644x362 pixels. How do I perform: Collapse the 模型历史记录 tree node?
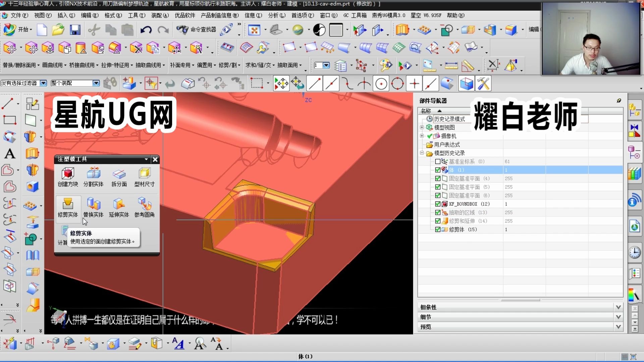(x=422, y=153)
